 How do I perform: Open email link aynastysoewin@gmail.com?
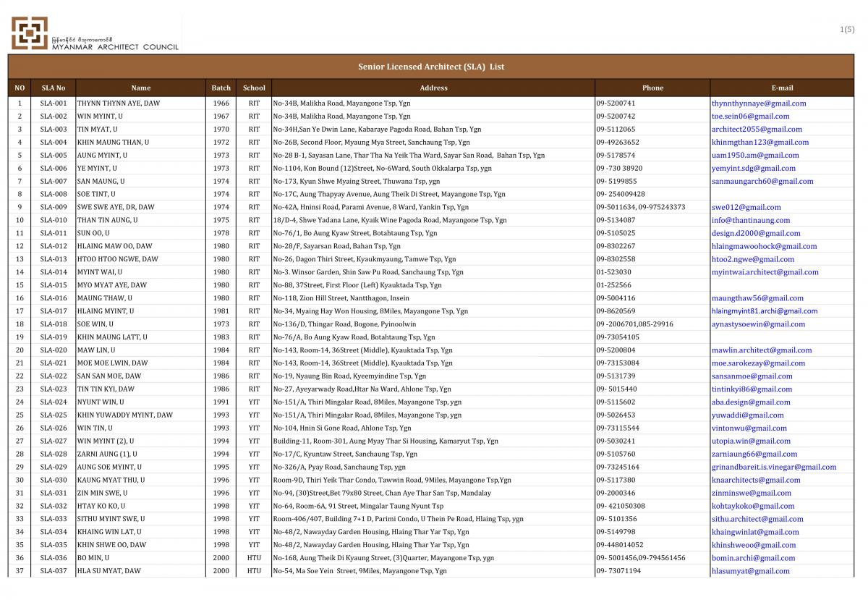759,324
